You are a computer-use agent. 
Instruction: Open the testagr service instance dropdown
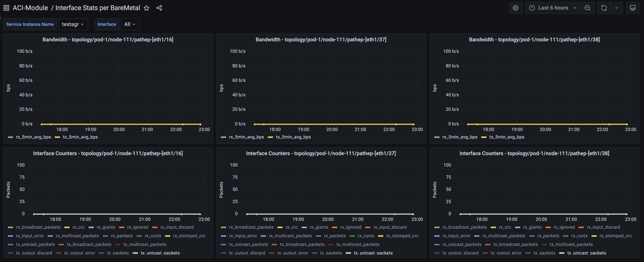coord(73,24)
